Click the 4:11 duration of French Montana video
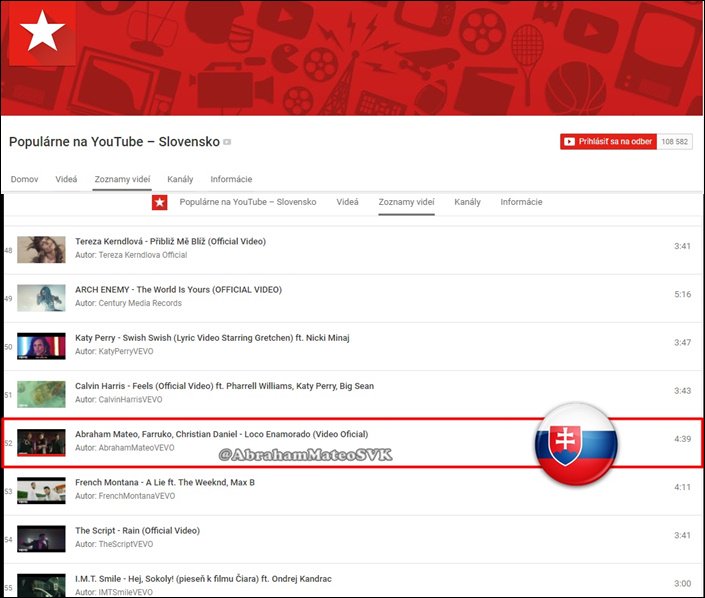This screenshot has width=705, height=598. click(683, 487)
